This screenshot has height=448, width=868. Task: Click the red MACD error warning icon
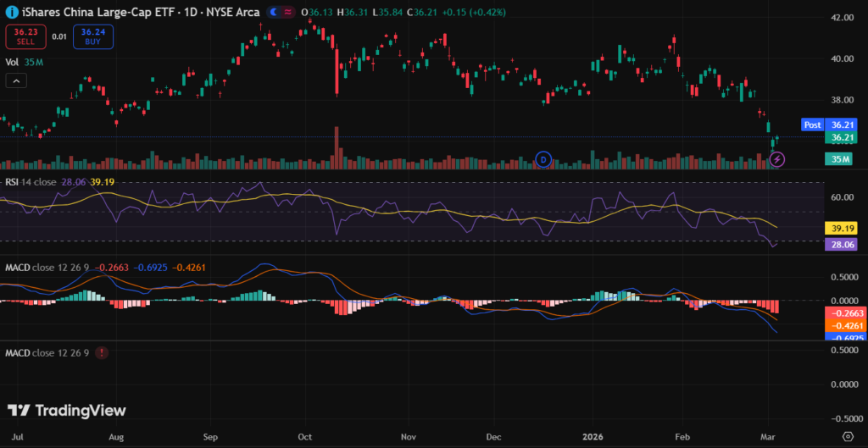pos(102,352)
